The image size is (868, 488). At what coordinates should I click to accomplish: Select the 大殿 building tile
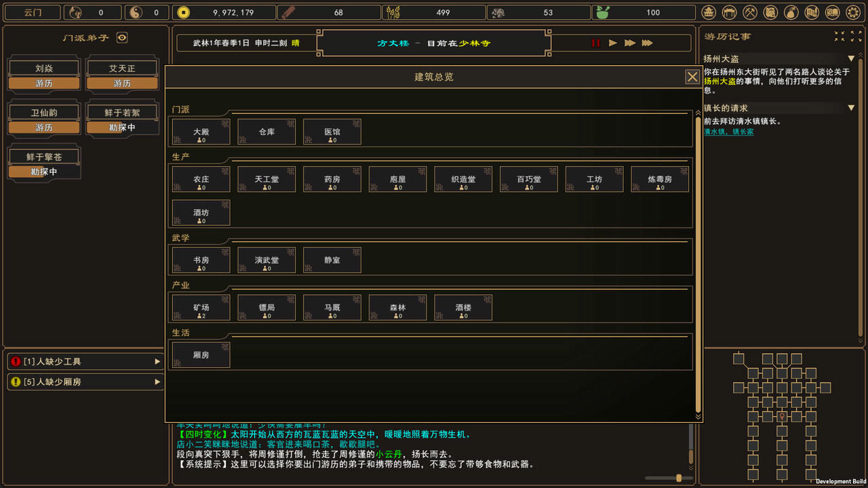[201, 132]
